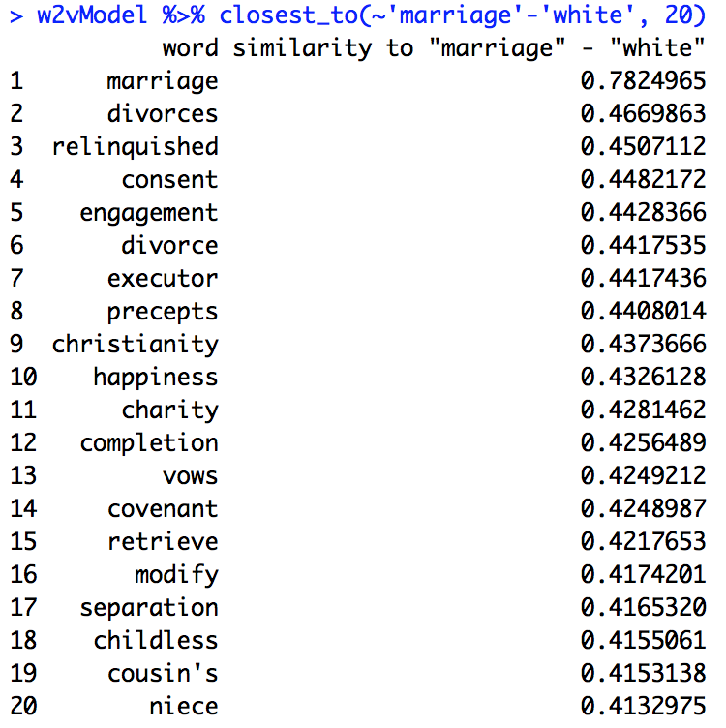
Task: Click "relinquished" in the results list
Action: 135,147
